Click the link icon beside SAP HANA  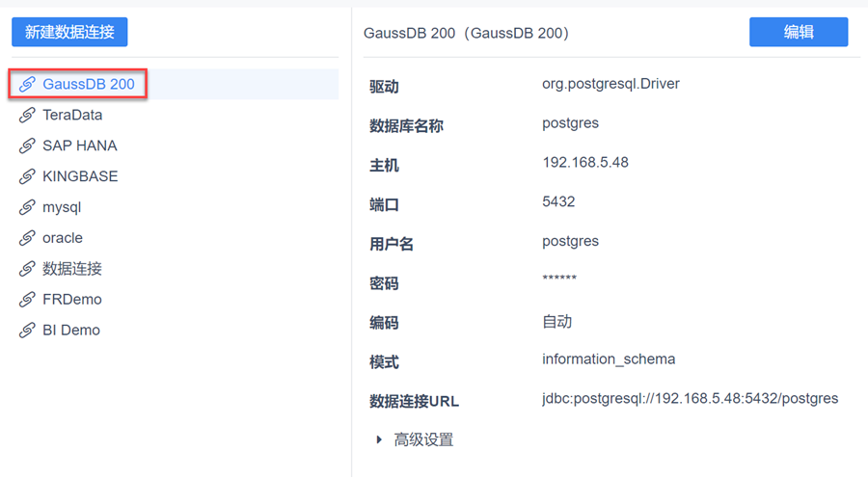coord(27,146)
